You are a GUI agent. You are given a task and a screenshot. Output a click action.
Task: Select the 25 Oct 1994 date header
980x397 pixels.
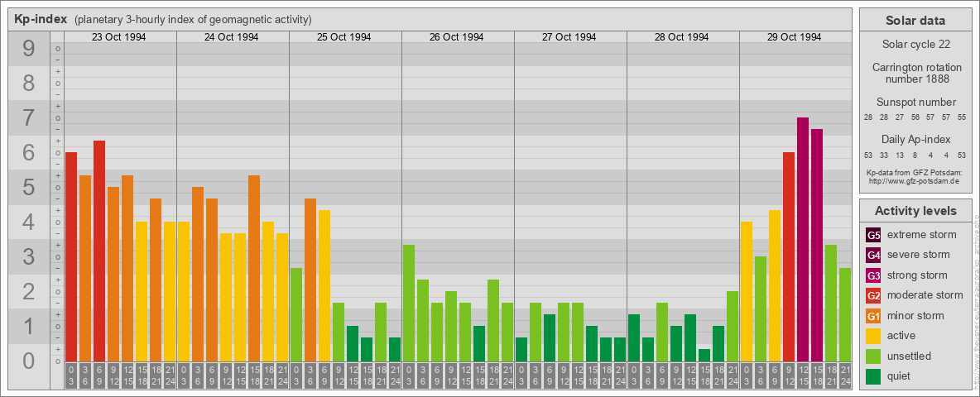pyautogui.click(x=343, y=37)
